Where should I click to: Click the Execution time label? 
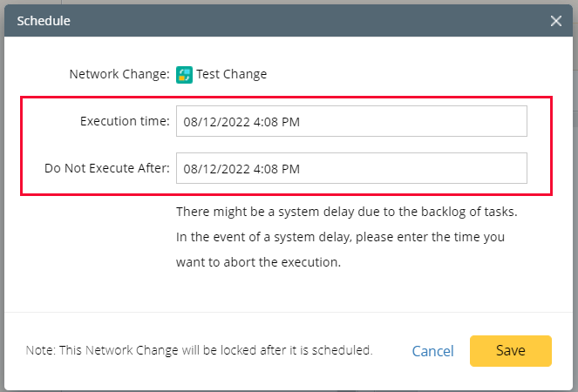[125, 122]
